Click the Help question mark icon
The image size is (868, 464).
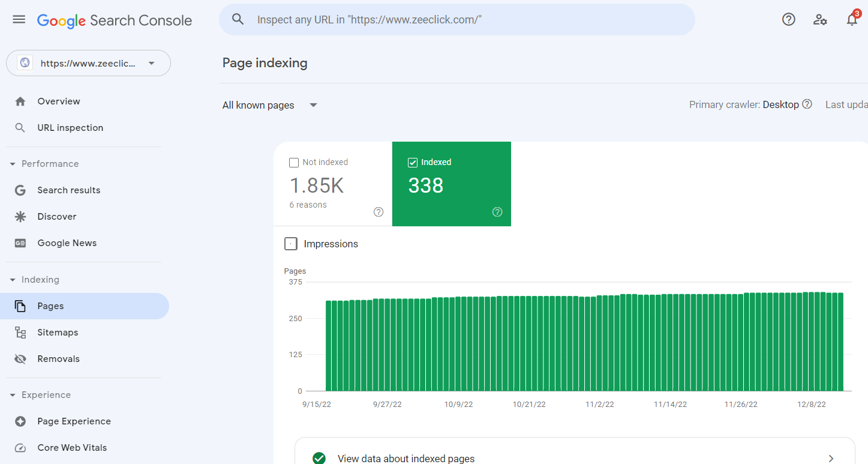[x=788, y=19]
